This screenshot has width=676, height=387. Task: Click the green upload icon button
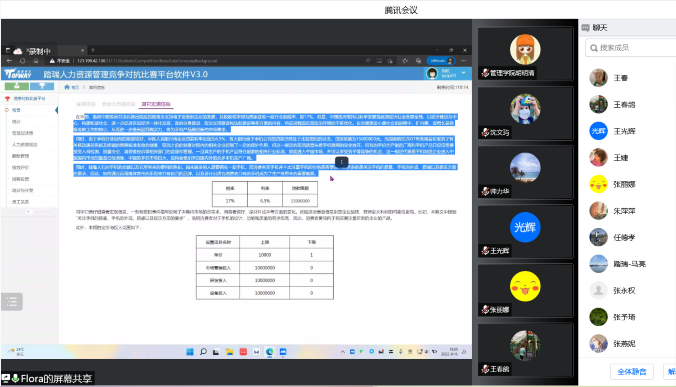point(17,86)
